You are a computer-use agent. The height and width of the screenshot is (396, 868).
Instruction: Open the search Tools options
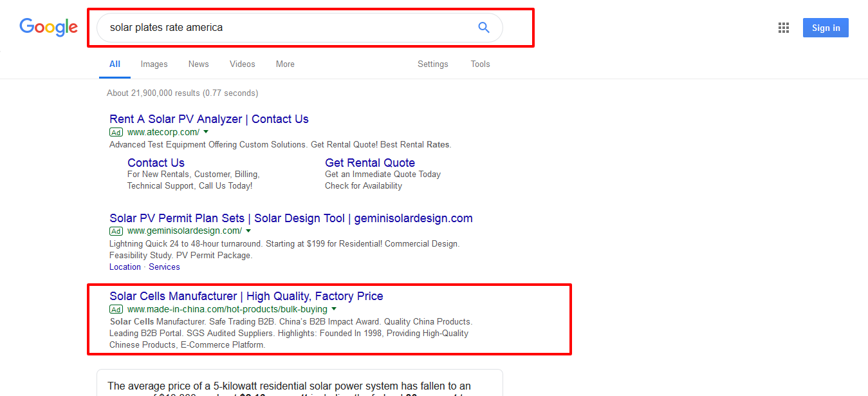480,64
